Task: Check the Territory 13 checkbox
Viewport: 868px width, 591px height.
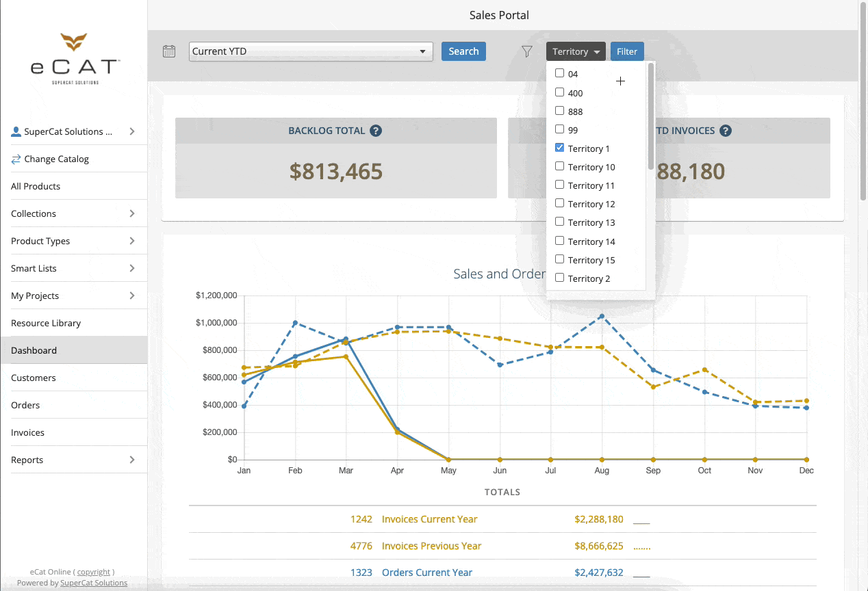Action: click(x=559, y=222)
